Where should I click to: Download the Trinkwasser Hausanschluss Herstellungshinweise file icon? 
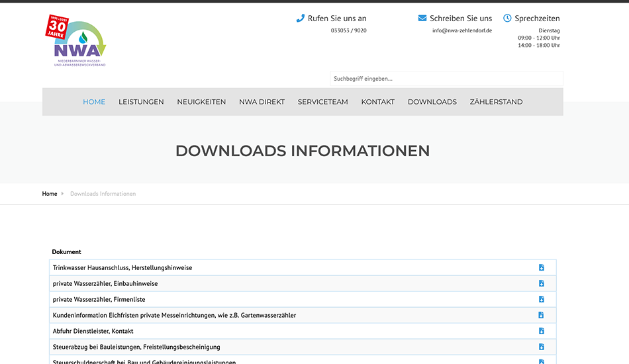541,267
